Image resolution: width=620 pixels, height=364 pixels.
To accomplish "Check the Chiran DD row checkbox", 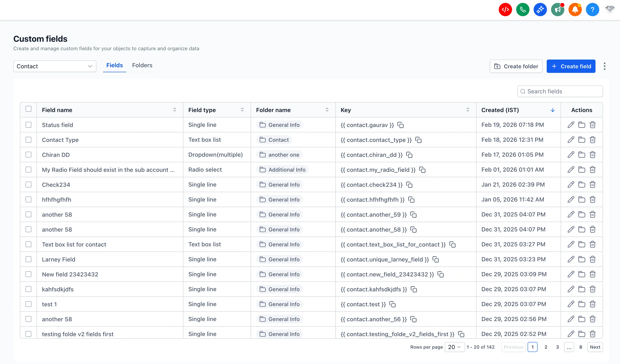I will coord(28,155).
